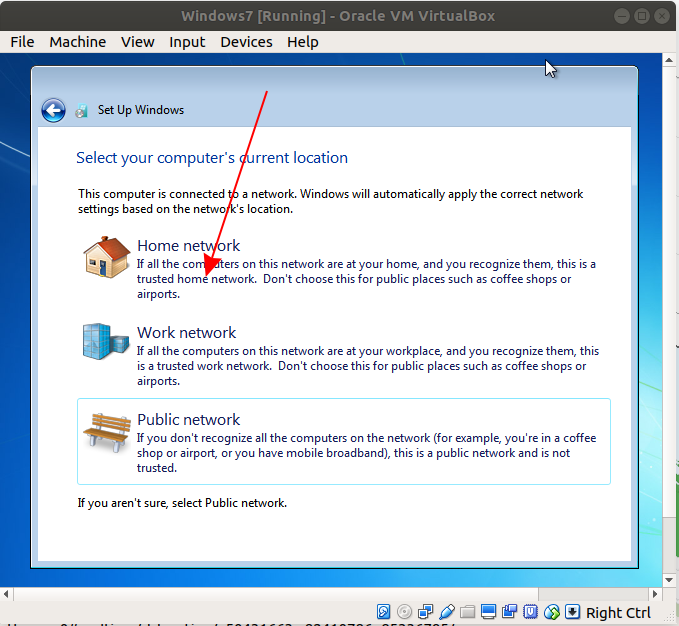Click the Work network office building icon
Screen dimensions: 679x626
(106, 341)
